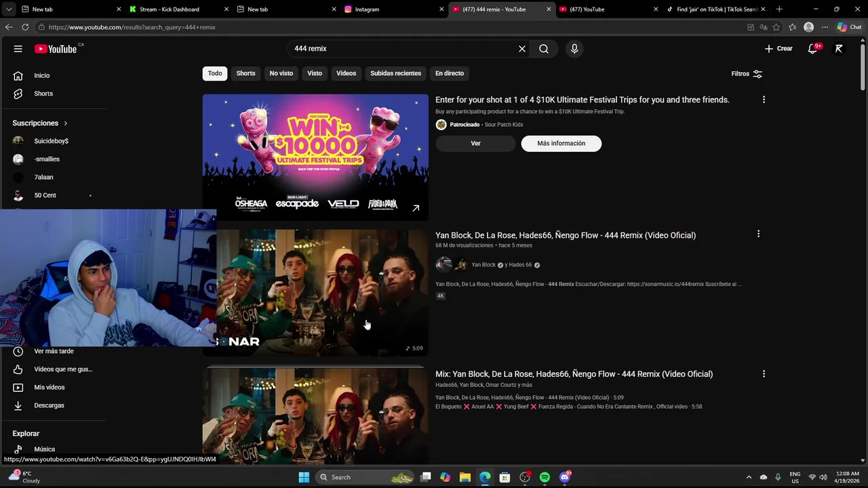868x488 pixels.
Task: Click the Ver button on the ad
Action: pyautogui.click(x=475, y=143)
